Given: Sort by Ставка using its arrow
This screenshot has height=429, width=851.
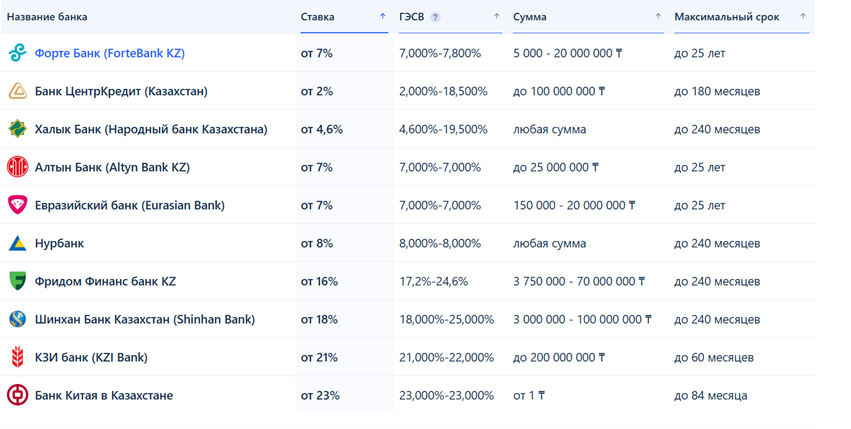Looking at the screenshot, I should click(383, 16).
